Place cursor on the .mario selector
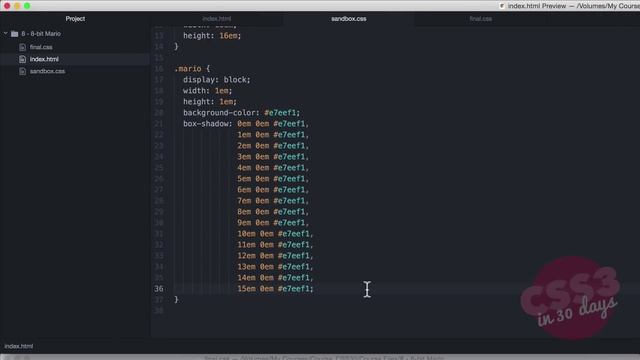640x360 pixels. tap(188, 69)
